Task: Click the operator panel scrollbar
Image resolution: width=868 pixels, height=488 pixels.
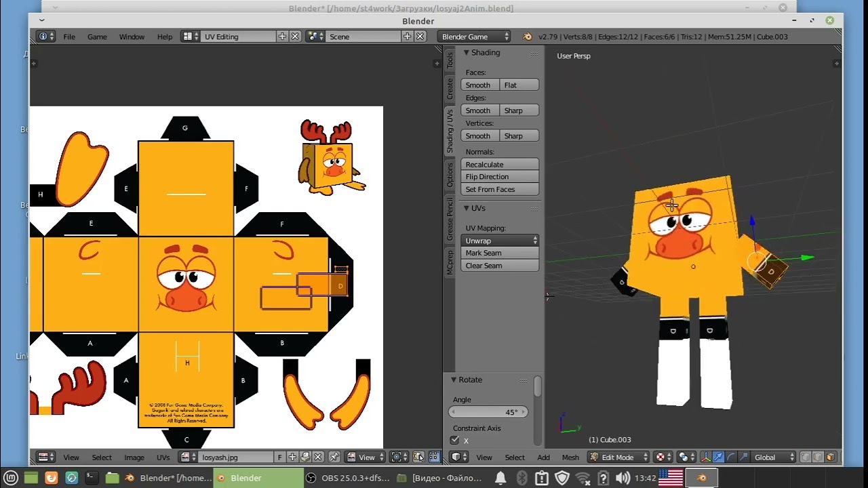Action: [538, 387]
